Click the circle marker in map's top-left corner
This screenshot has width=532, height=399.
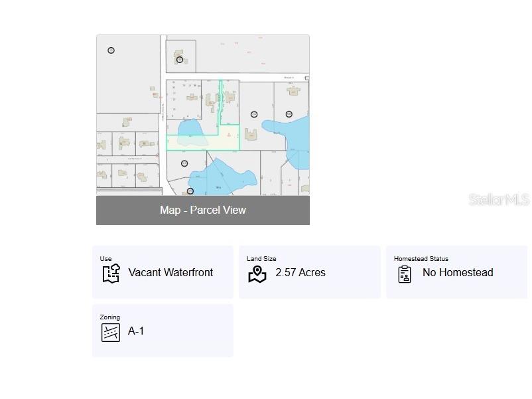[111, 50]
